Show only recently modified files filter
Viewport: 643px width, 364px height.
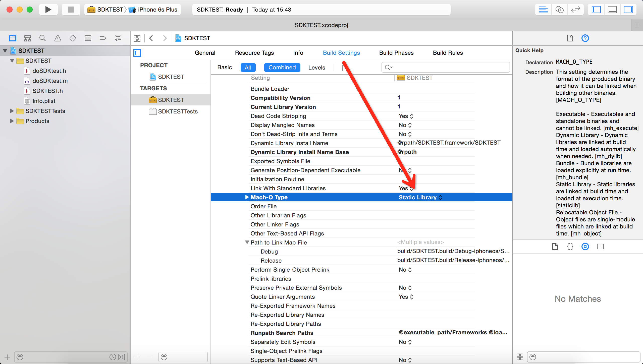pyautogui.click(x=113, y=357)
